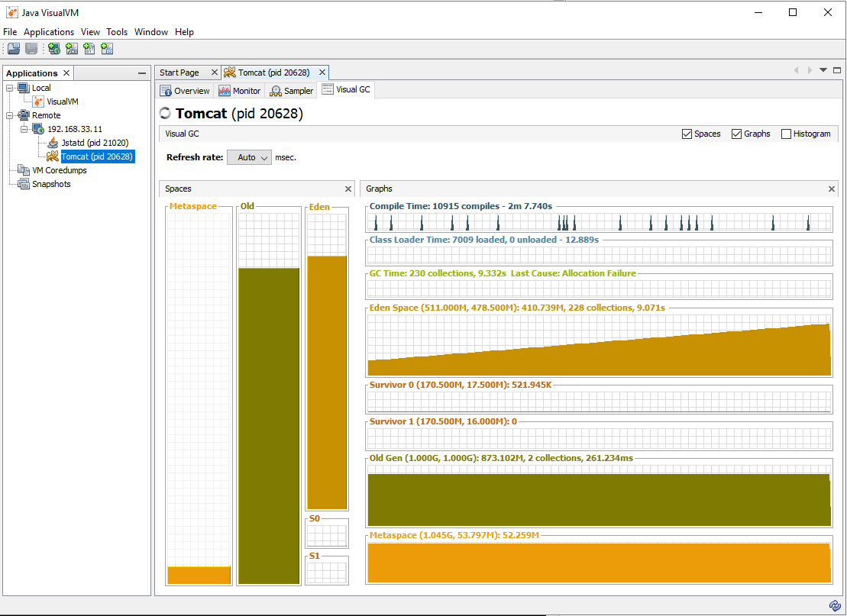Click the Add JMX Connection toolbar icon
Screen dimensions: 847x616
pyautogui.click(x=72, y=49)
